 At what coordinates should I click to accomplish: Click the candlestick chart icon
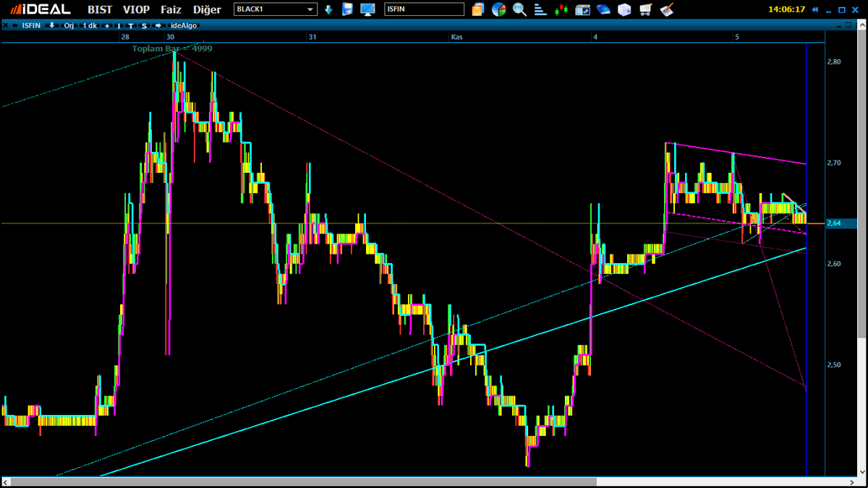tap(561, 9)
